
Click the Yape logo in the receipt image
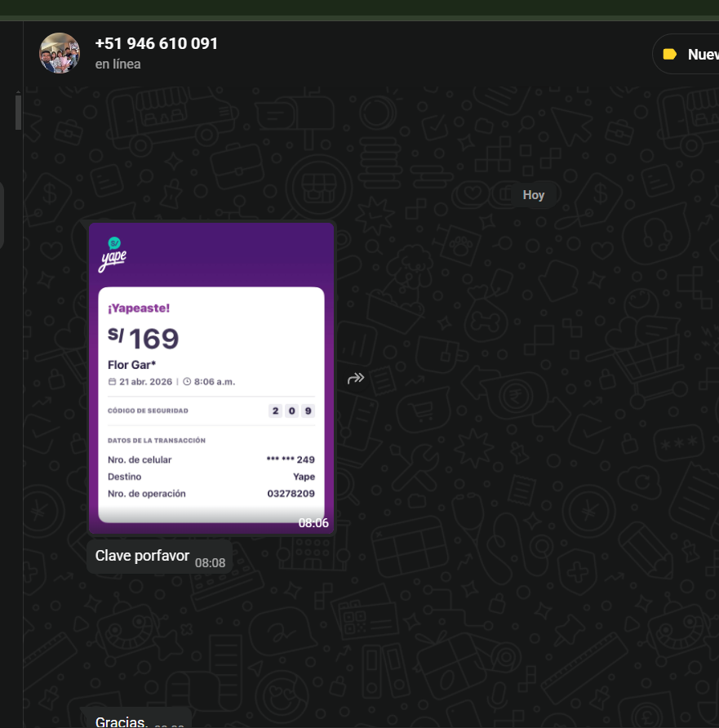tap(113, 255)
